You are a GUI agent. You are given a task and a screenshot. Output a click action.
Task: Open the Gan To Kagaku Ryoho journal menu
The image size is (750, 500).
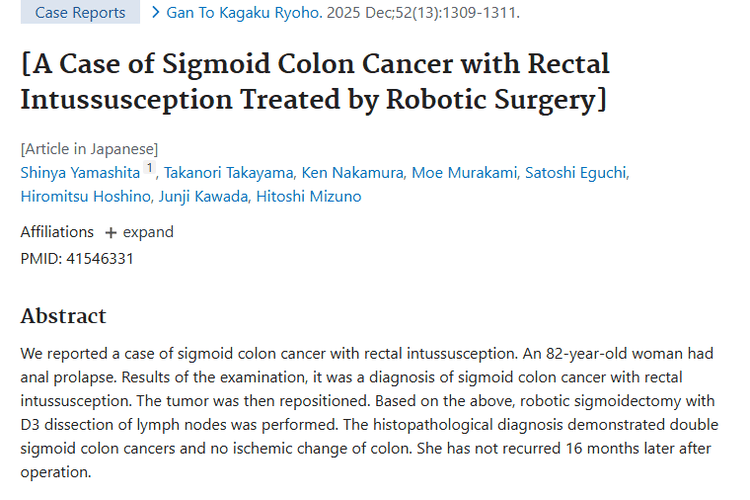tap(238, 13)
